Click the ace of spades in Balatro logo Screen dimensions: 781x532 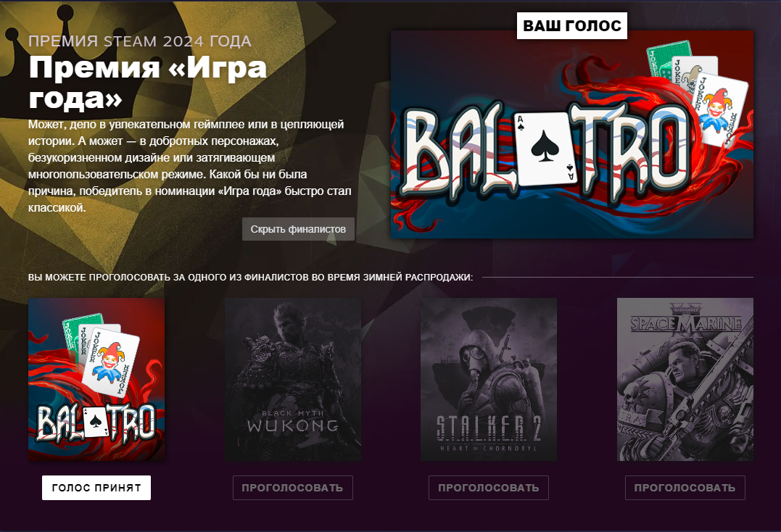[546, 148]
